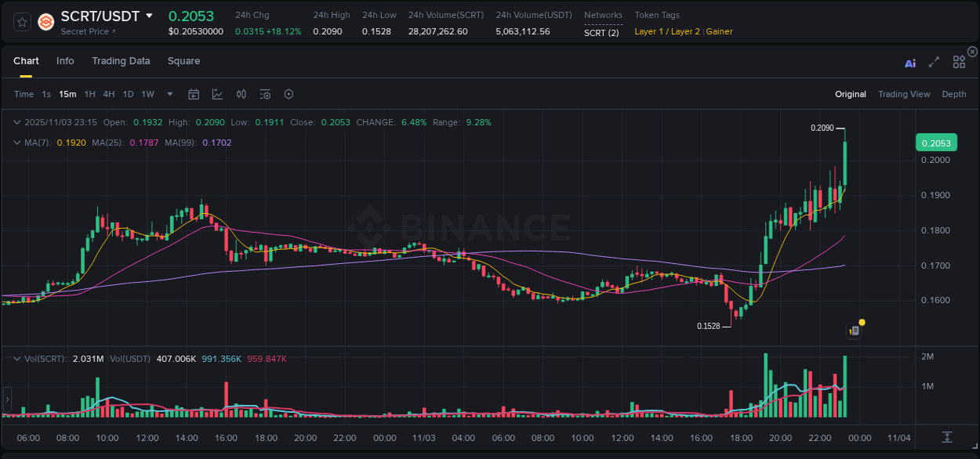This screenshot has height=459, width=980.
Task: Open the technical indicators icon
Action: coord(265,94)
